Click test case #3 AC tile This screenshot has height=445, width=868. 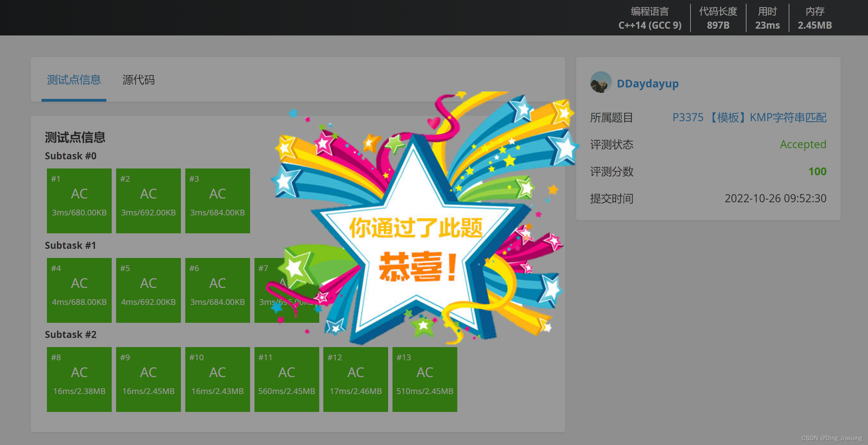[218, 201]
